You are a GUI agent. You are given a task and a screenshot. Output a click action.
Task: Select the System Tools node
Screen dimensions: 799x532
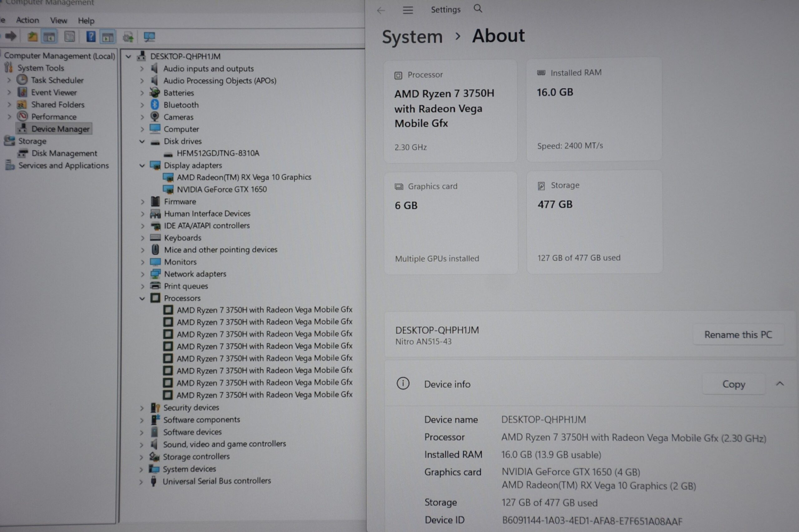(x=40, y=68)
